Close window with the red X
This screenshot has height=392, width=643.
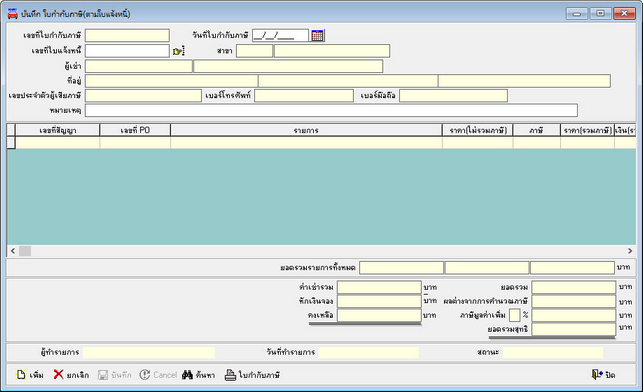coord(624,14)
